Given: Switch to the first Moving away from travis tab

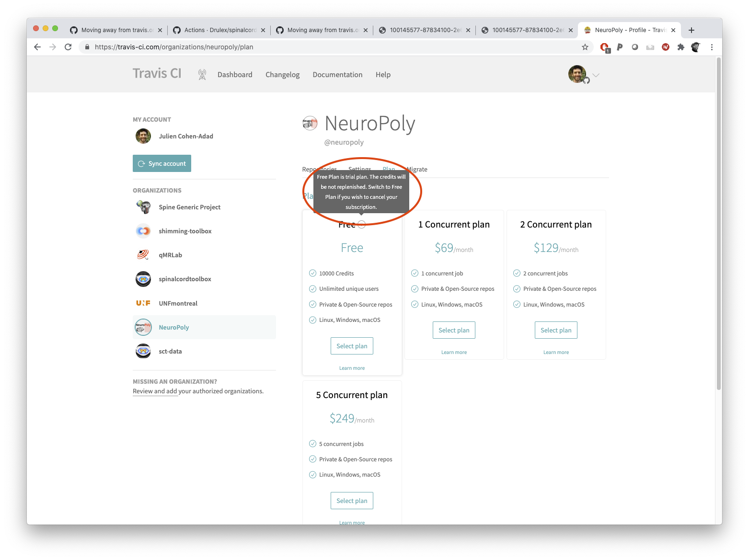Looking at the screenshot, I should (x=116, y=30).
